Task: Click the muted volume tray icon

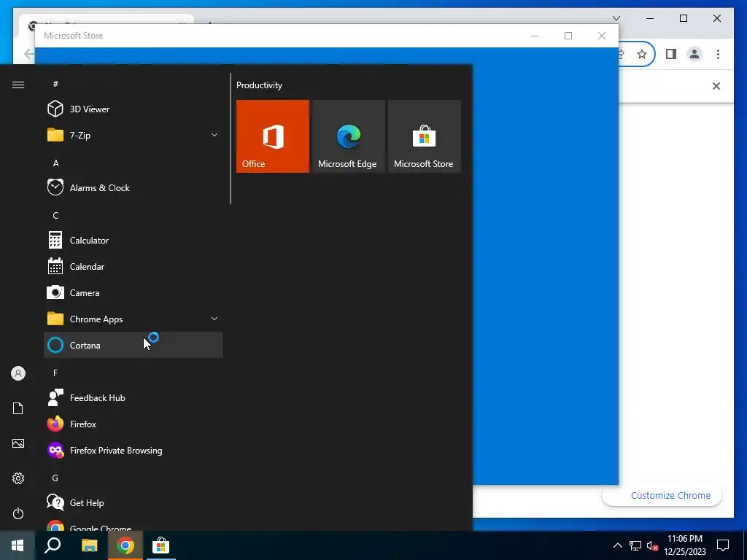Action: (652, 545)
